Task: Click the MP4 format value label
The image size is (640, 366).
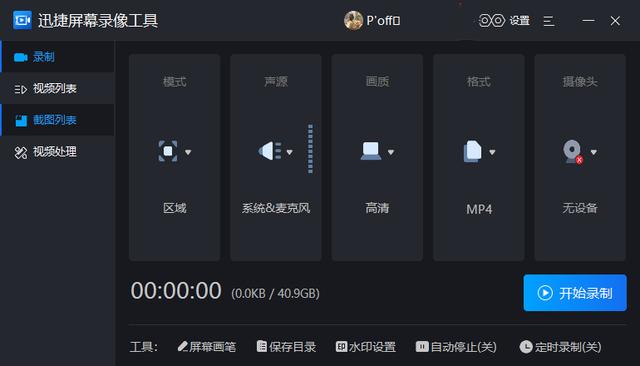Action: (479, 209)
